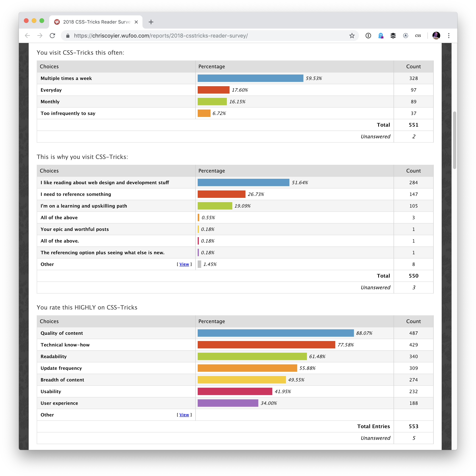
Task: Open the Ghostery extension
Action: [381, 36]
